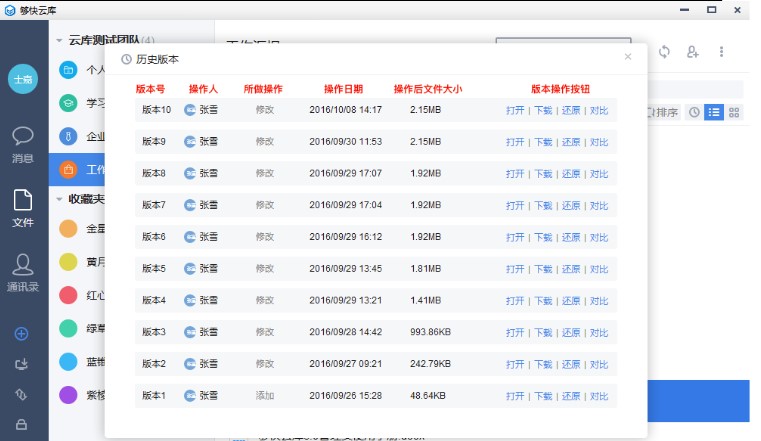Collapse the 收藏夹 favorites group
761x441 pixels.
click(x=59, y=199)
